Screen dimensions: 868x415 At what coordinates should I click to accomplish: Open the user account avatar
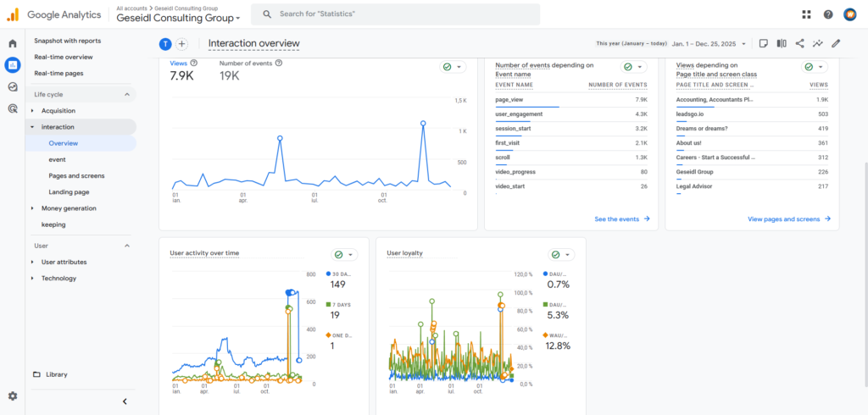coord(849,15)
